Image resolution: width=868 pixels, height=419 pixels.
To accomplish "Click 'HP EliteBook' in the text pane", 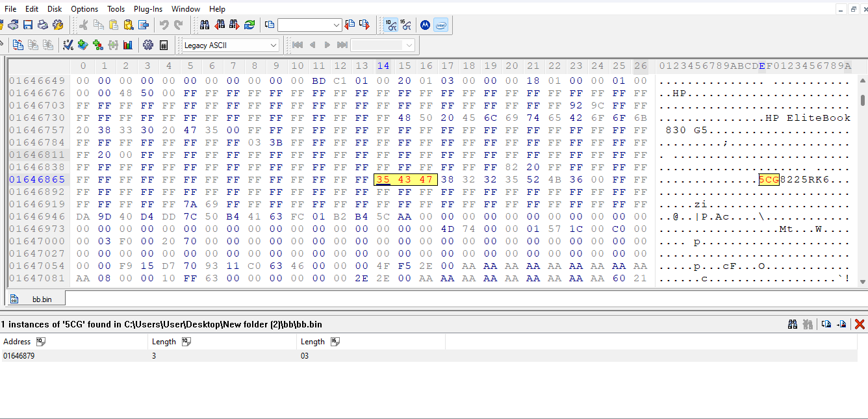I will [x=808, y=118].
